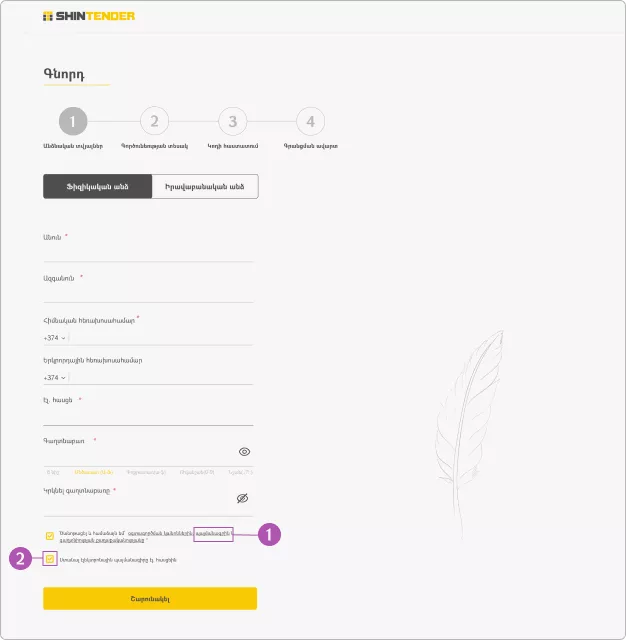Toggle the email notifications checkbox
The image size is (626, 640).
(x=50, y=559)
